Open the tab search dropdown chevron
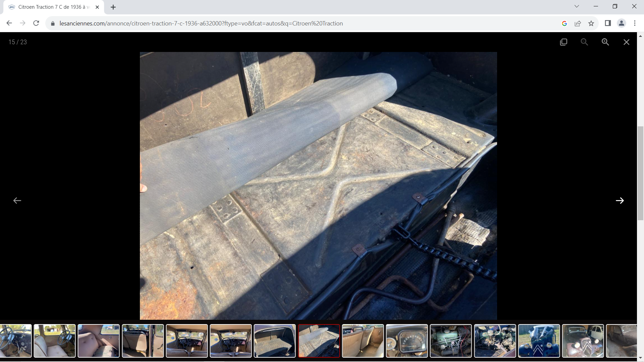 pos(577,6)
